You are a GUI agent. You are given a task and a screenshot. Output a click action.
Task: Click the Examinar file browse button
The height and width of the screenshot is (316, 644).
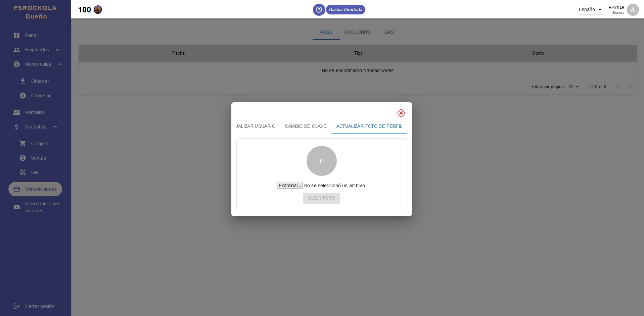click(289, 186)
